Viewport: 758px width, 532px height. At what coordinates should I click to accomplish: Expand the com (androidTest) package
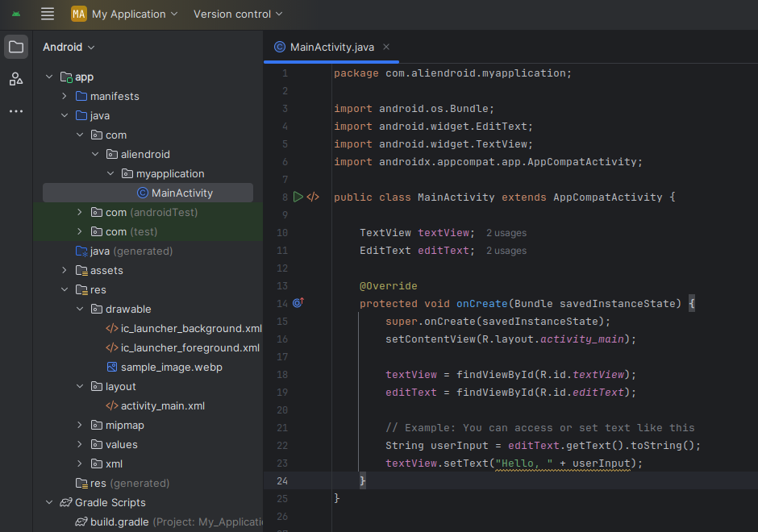80,212
